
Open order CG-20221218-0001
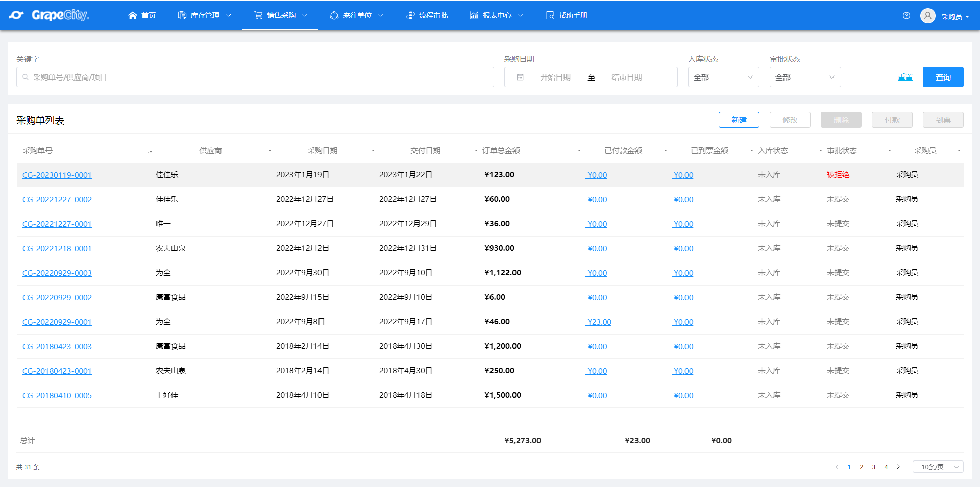tap(57, 248)
